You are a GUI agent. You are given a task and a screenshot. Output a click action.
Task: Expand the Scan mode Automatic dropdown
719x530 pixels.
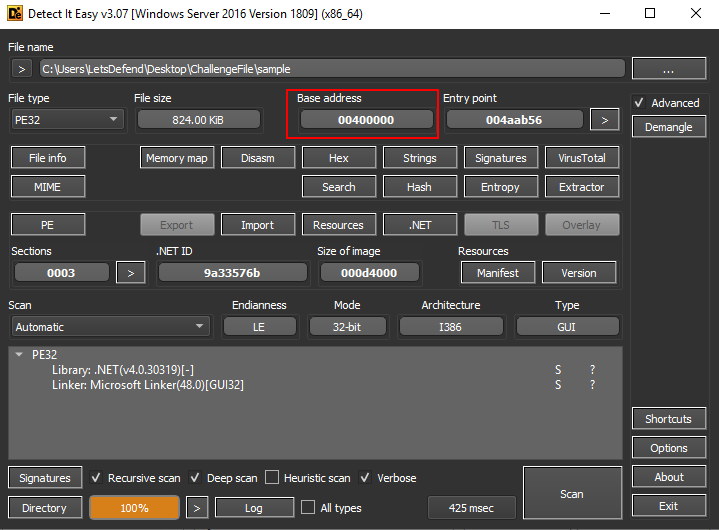[110, 327]
